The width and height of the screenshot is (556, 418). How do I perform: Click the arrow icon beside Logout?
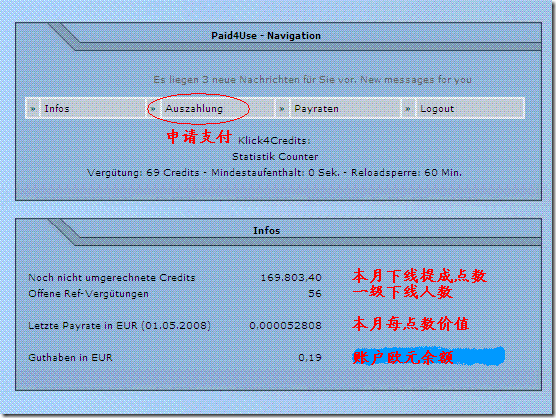pos(408,108)
